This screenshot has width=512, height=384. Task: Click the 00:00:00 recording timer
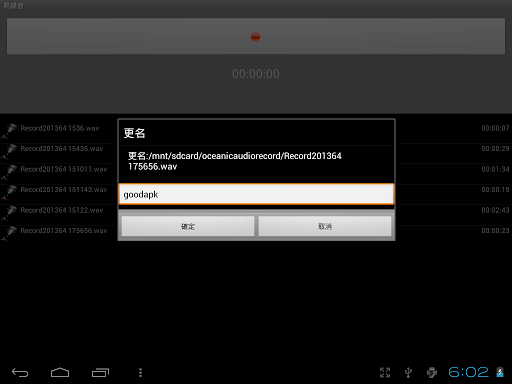(256, 74)
